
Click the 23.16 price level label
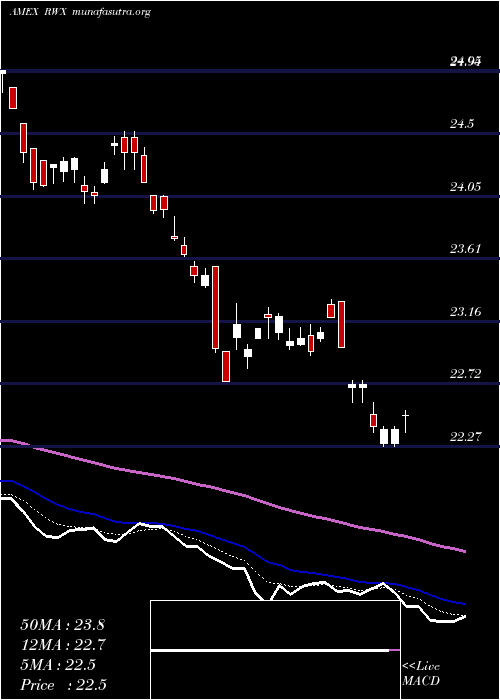pos(465,311)
